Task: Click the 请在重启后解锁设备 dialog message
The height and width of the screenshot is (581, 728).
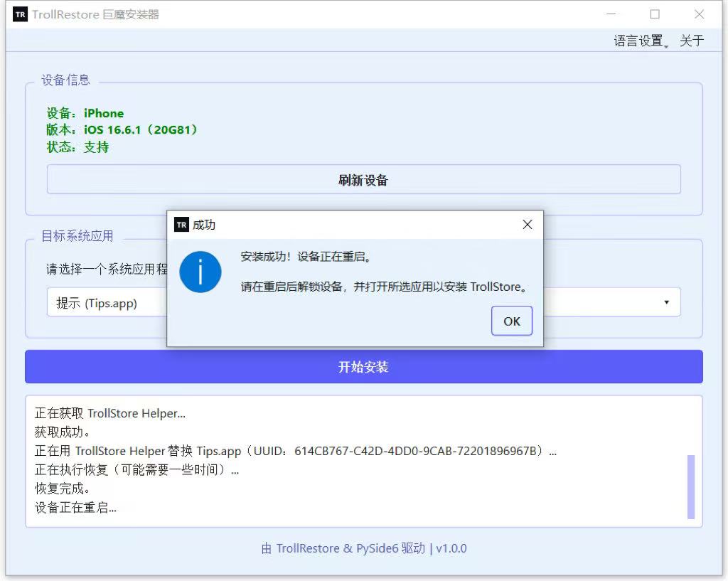Action: (x=385, y=287)
